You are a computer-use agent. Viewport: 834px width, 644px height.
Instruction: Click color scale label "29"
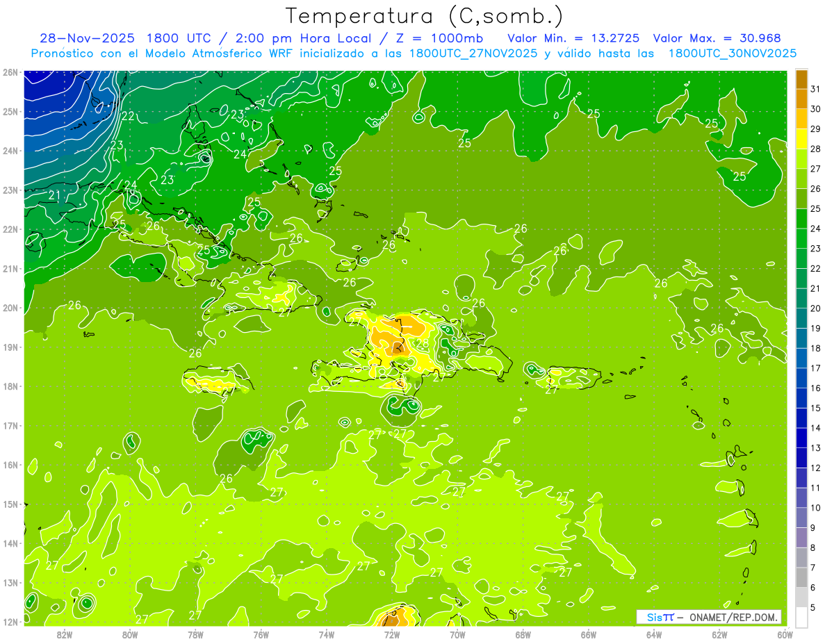(816, 129)
